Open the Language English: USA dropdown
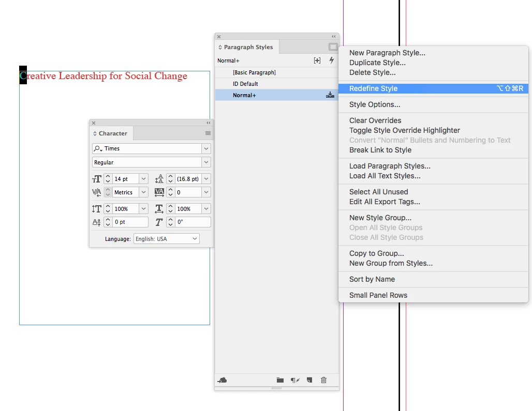532x411 pixels. click(x=195, y=238)
